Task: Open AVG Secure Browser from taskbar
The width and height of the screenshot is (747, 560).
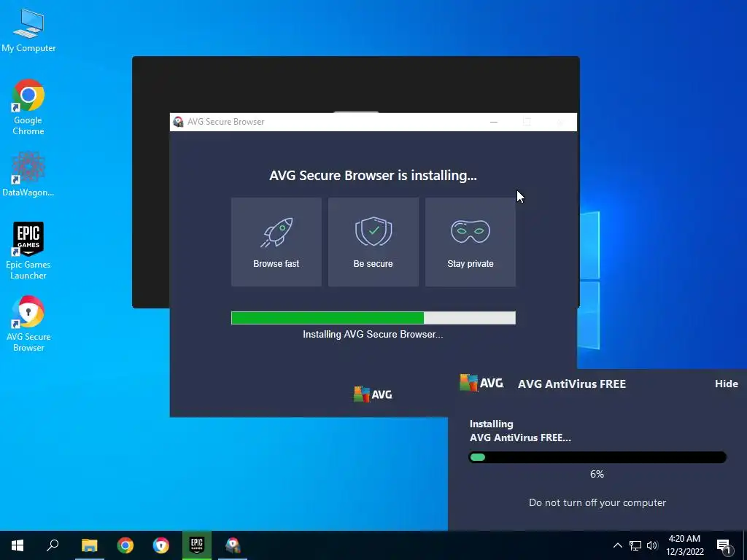Action: click(161, 545)
